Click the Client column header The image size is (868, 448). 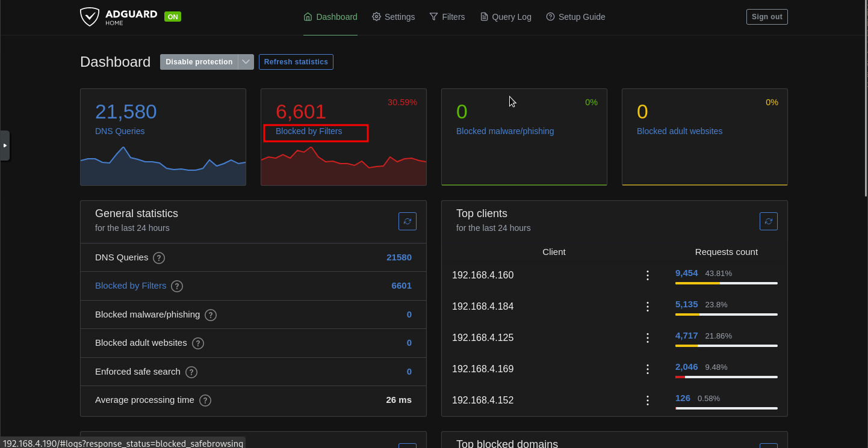(554, 252)
